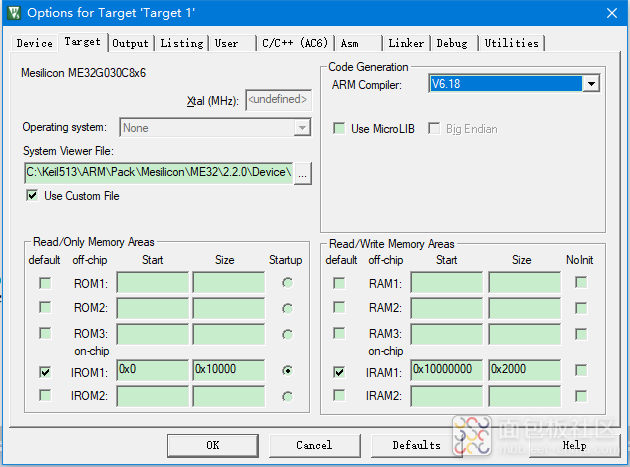The width and height of the screenshot is (630, 467).
Task: Check the ROM2 default checkbox
Action: click(x=45, y=307)
